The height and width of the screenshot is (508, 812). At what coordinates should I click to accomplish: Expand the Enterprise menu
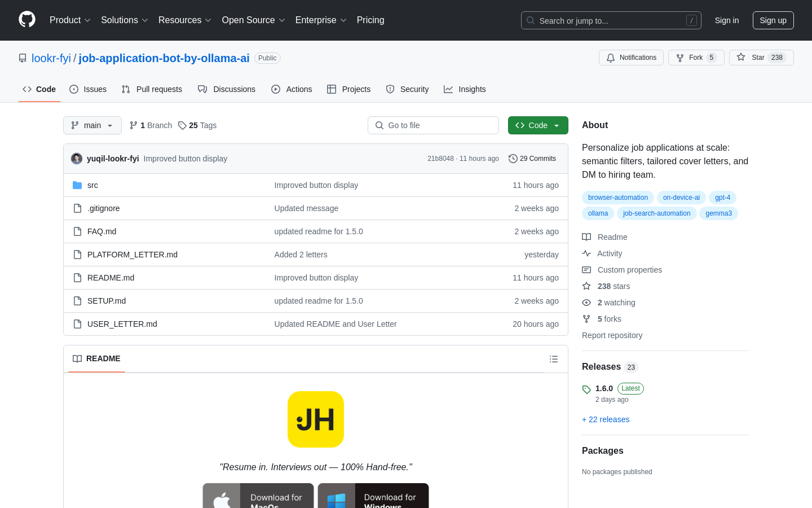[x=321, y=20]
